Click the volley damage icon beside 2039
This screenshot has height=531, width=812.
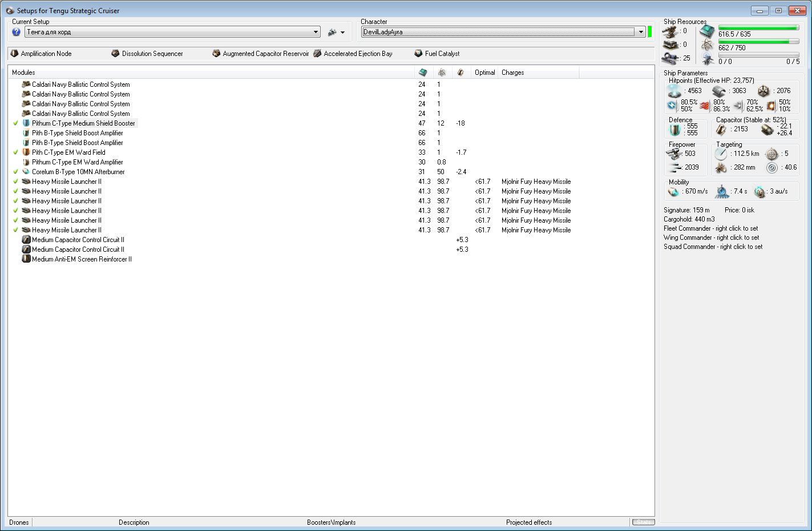[x=675, y=168]
